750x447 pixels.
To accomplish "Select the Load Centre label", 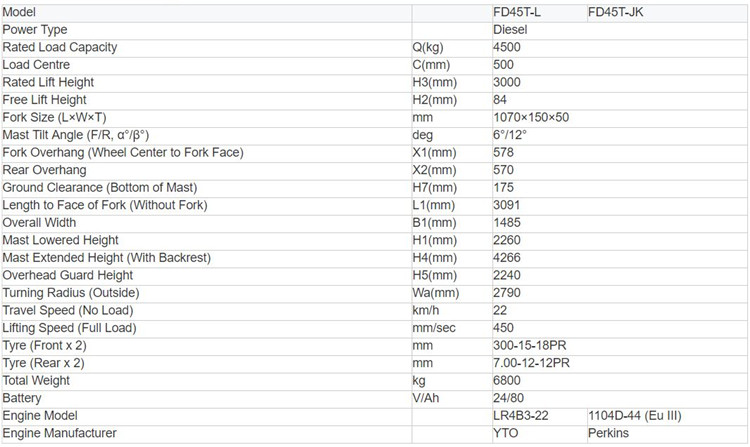I will click(x=36, y=65).
